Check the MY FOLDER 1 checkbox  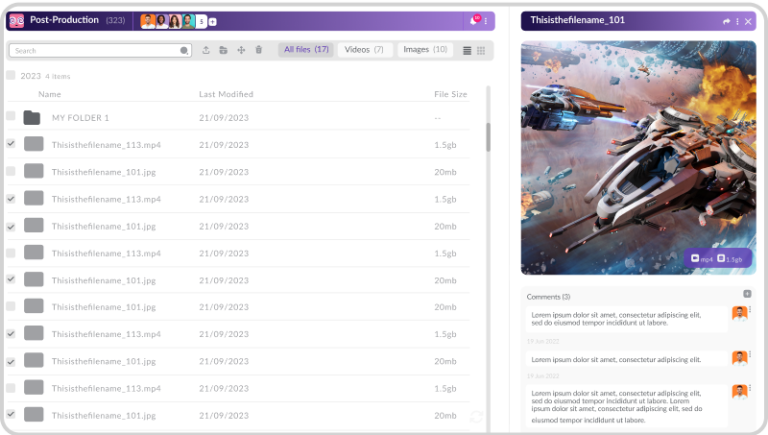(11, 117)
